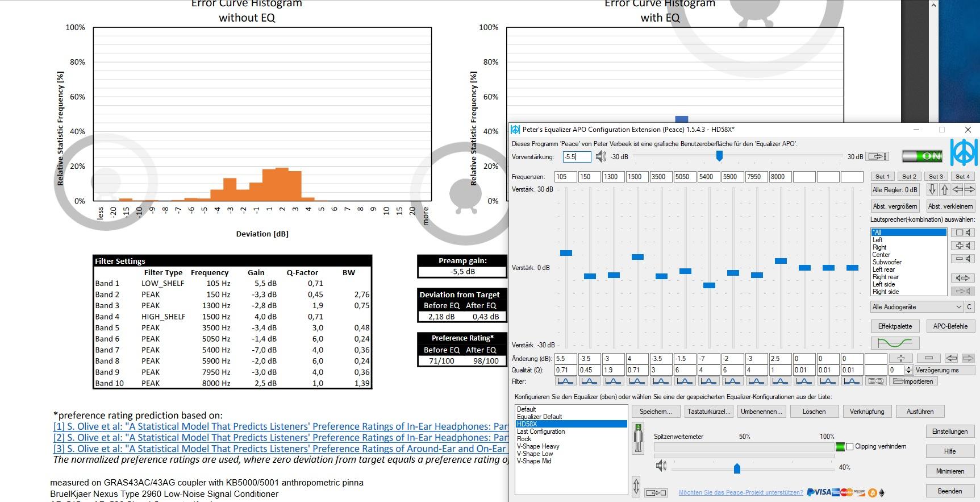Click right arrow button next to Alle Regler
Screen dimensions: 980x502
tap(970, 190)
